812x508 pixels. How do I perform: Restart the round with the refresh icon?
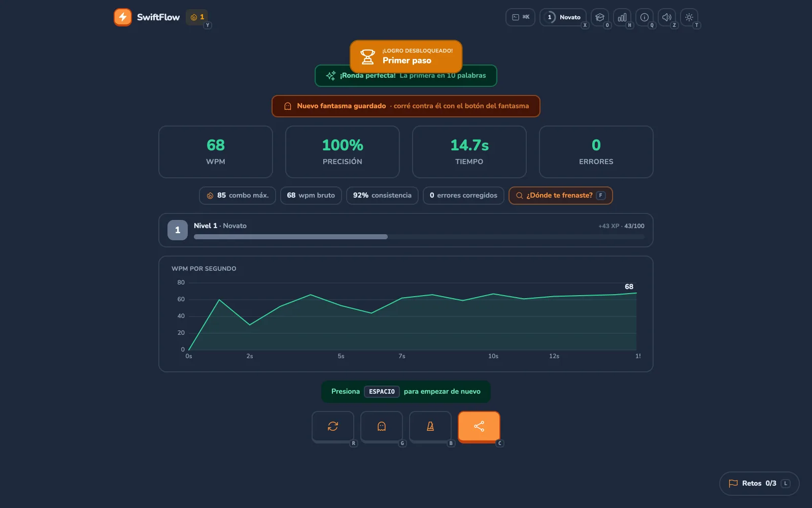[x=333, y=426]
